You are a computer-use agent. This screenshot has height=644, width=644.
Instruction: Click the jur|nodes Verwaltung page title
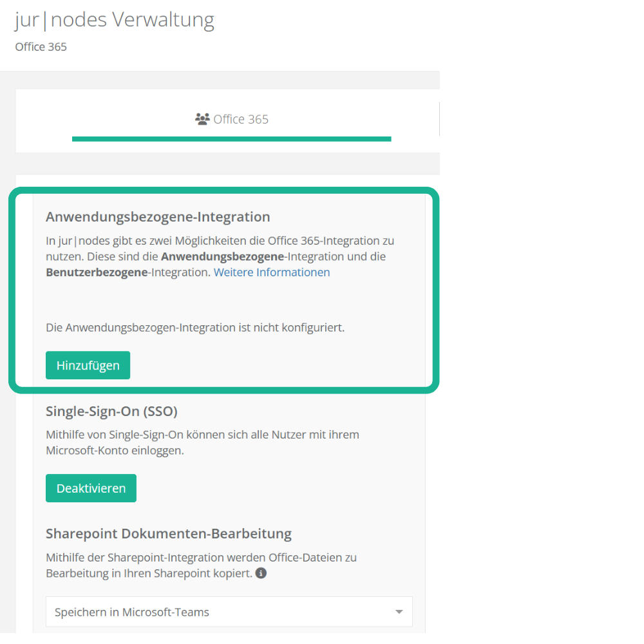click(115, 20)
